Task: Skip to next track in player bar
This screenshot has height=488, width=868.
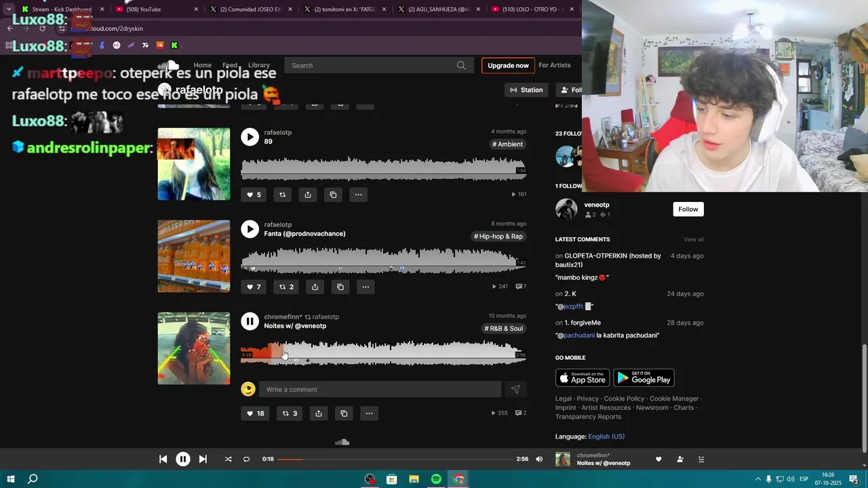Action: (x=203, y=459)
